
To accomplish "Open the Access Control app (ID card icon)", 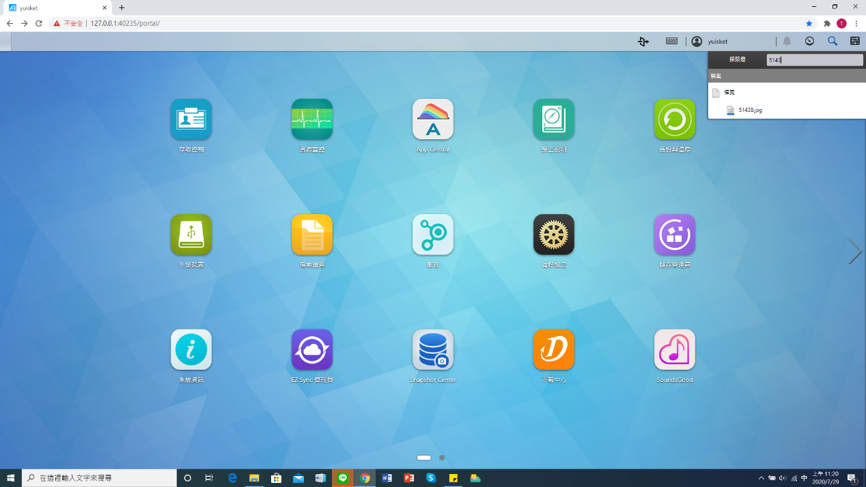I will [x=191, y=119].
